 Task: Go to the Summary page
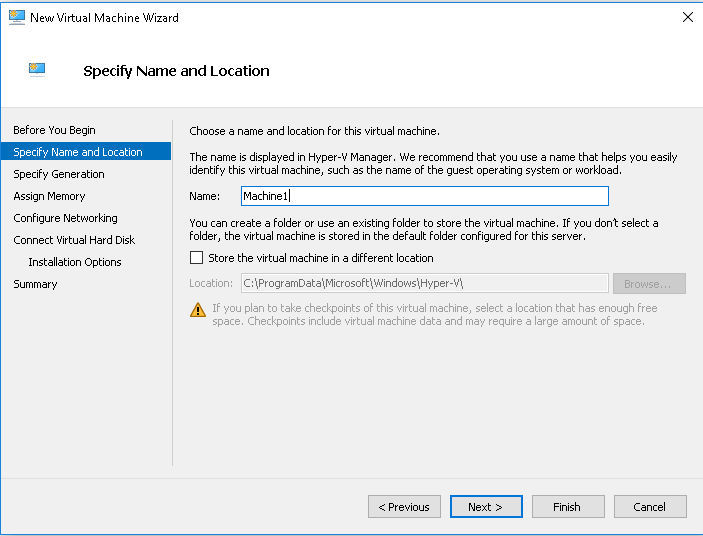coord(35,284)
